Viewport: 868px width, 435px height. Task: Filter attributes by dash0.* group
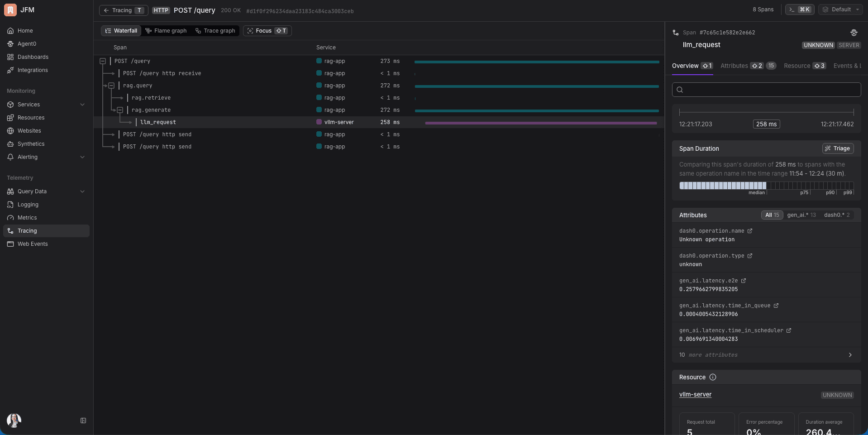(837, 215)
